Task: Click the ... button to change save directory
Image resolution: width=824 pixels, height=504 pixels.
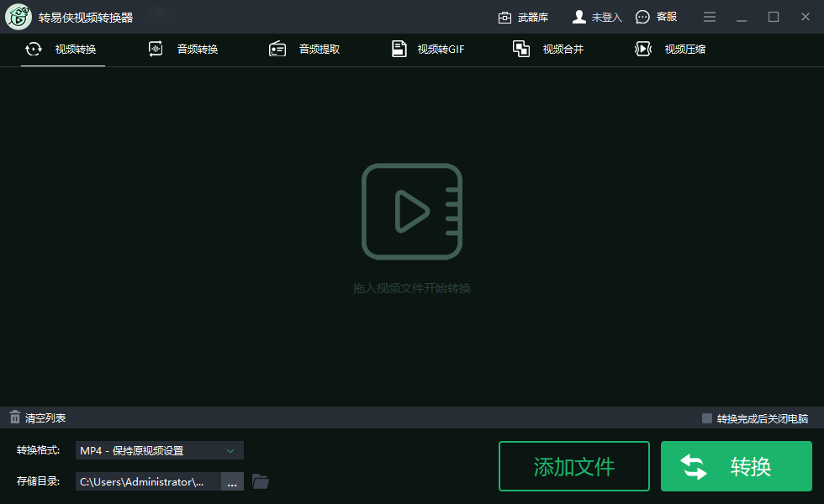Action: tap(231, 481)
